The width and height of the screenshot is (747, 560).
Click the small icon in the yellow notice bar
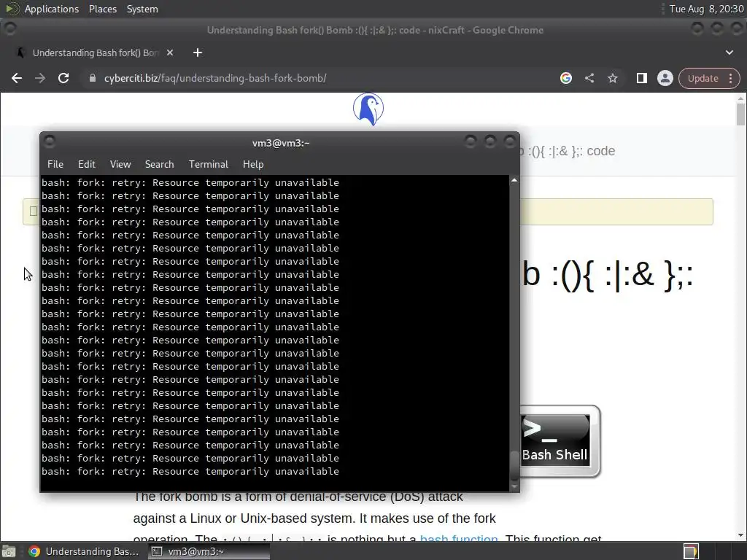coord(34,211)
